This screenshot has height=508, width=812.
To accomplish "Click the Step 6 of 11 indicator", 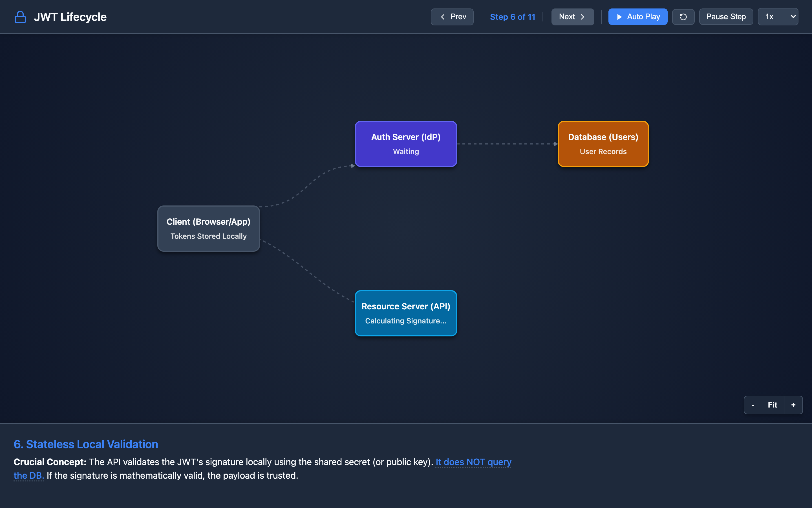I will point(512,17).
